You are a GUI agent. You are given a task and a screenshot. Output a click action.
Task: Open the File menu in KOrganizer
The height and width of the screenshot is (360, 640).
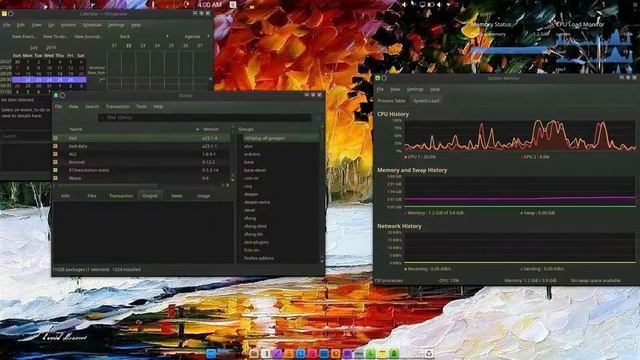coord(7,25)
